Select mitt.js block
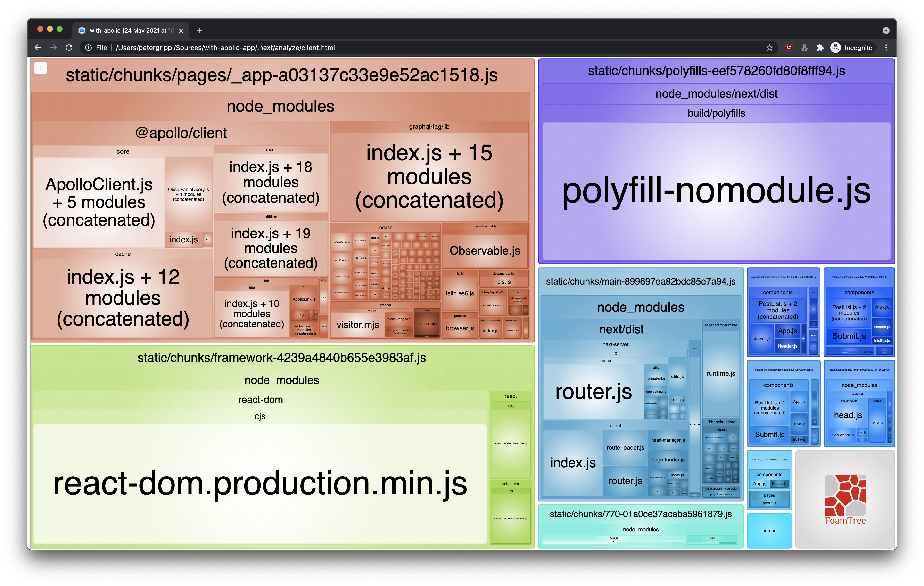 [x=677, y=400]
